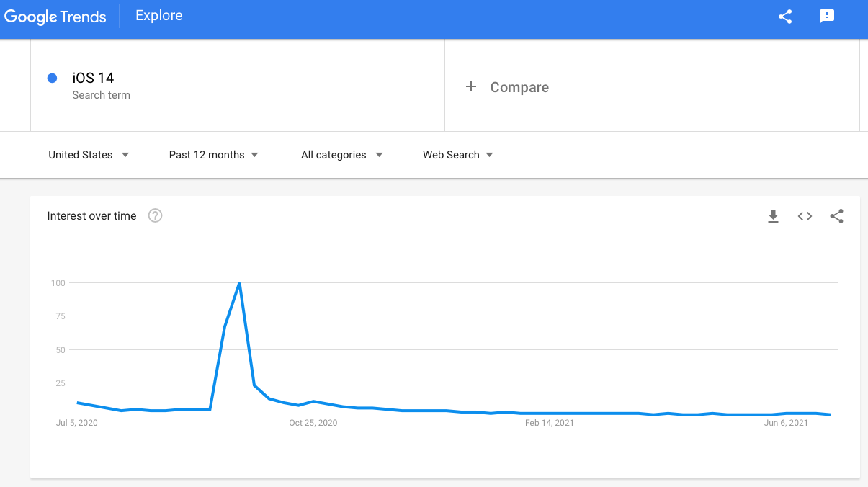Open help for Interest over time
868x487 pixels.
click(155, 215)
